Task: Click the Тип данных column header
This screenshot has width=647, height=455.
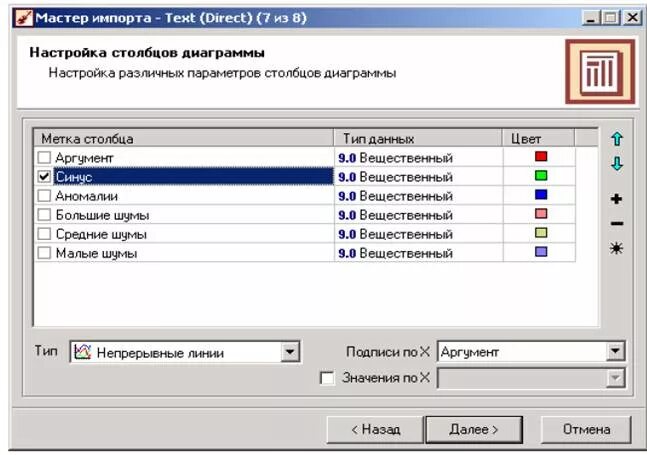Action: 418,139
